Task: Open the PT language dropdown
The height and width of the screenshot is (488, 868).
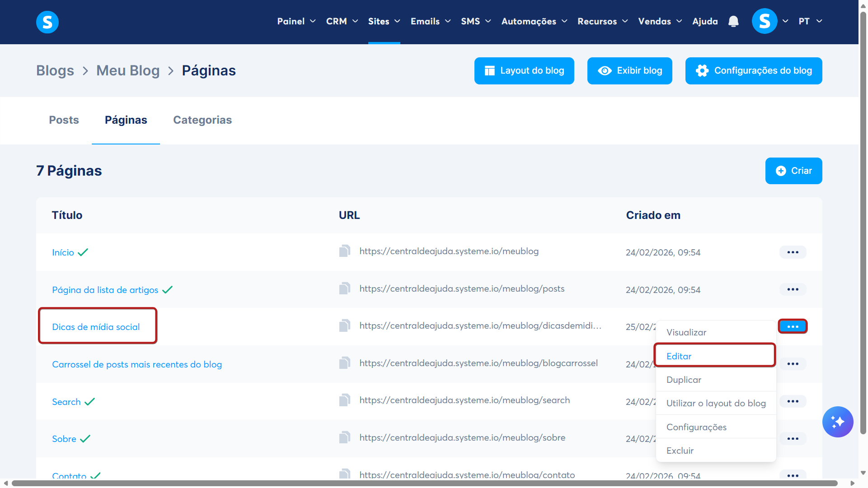Action: point(810,21)
